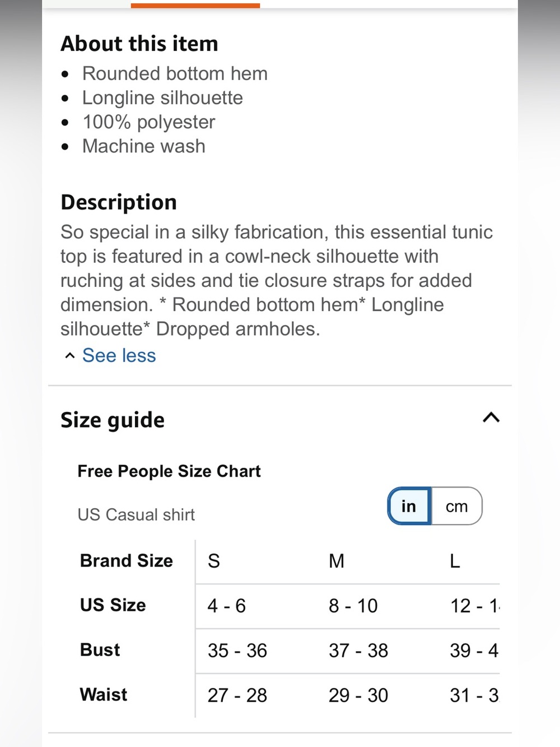Switch size units to cm
Image resolution: width=560 pixels, height=747 pixels.
point(456,506)
